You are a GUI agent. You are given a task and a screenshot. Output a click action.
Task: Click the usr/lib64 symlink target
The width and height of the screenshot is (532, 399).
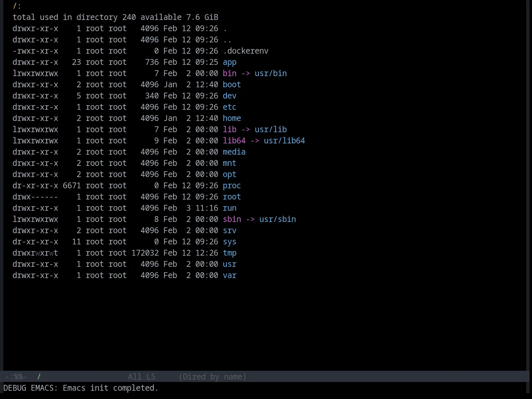coord(284,140)
